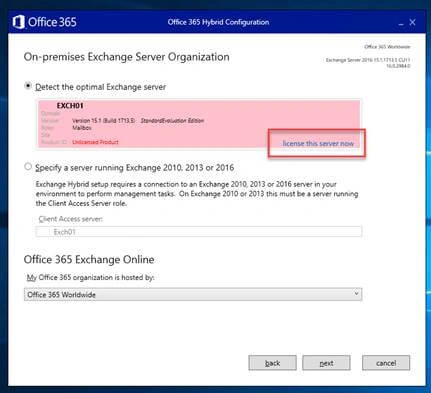Close the Hybrid Configuration window

click(x=412, y=22)
